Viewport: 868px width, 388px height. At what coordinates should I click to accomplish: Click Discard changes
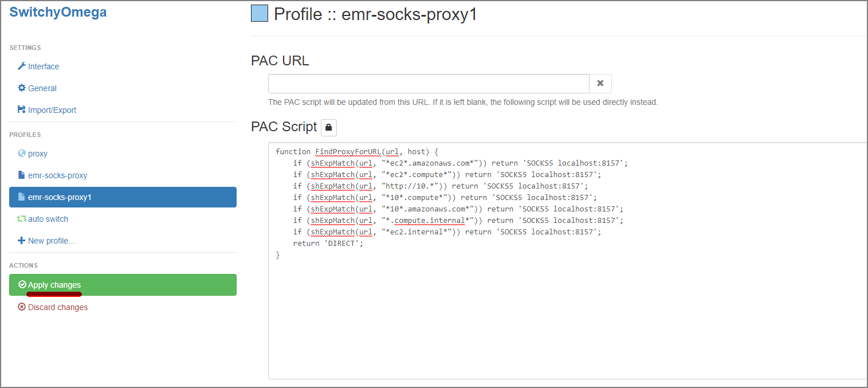[58, 307]
